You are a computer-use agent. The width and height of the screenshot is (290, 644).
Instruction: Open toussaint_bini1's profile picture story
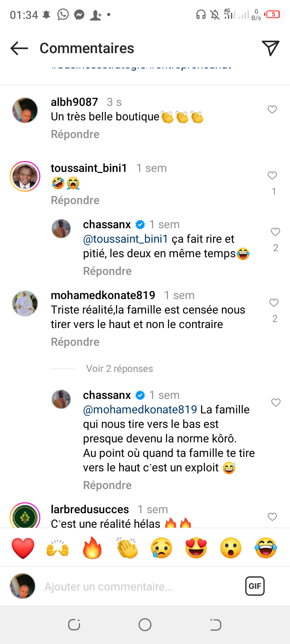coord(25,176)
